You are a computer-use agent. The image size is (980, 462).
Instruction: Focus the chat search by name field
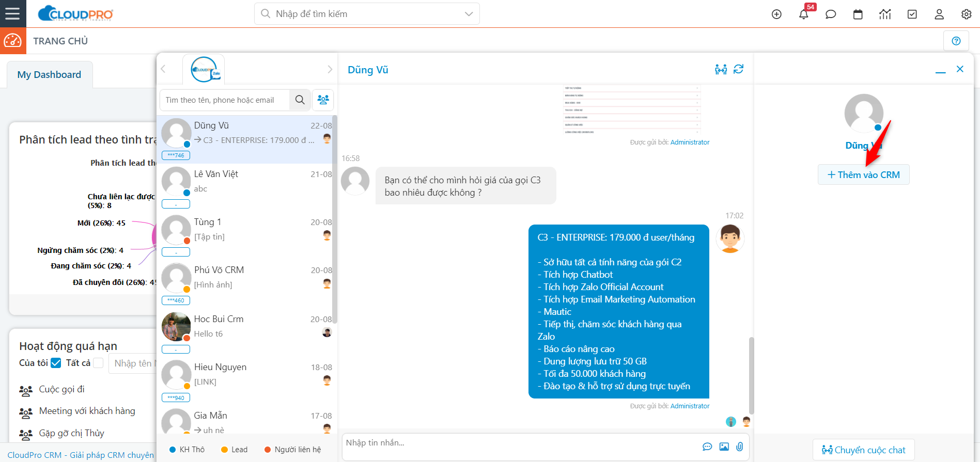tap(225, 100)
